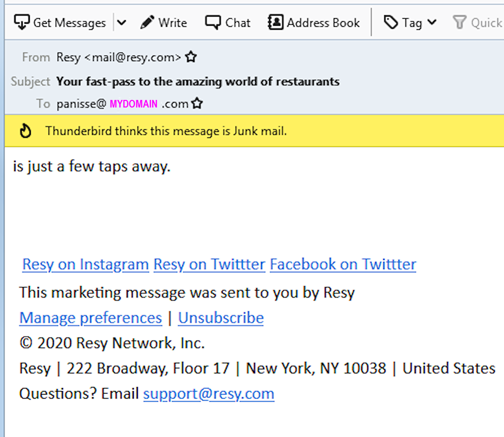The width and height of the screenshot is (504, 437).
Task: Click the subject line text
Action: point(198,82)
